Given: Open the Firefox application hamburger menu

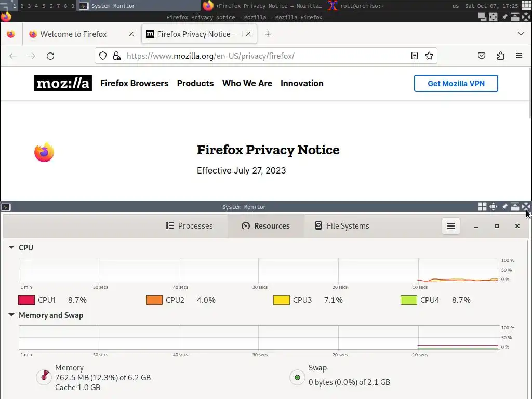Looking at the screenshot, I should [x=519, y=56].
